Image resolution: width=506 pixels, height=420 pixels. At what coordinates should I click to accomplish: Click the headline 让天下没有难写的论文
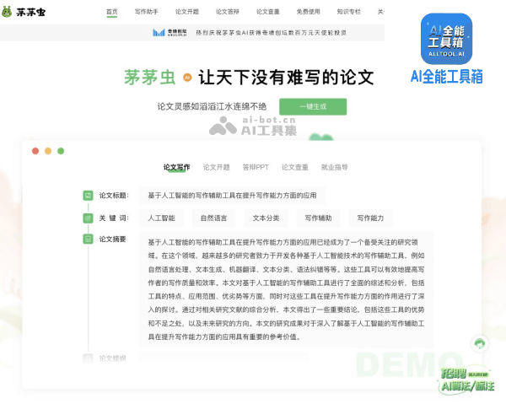click(286, 78)
